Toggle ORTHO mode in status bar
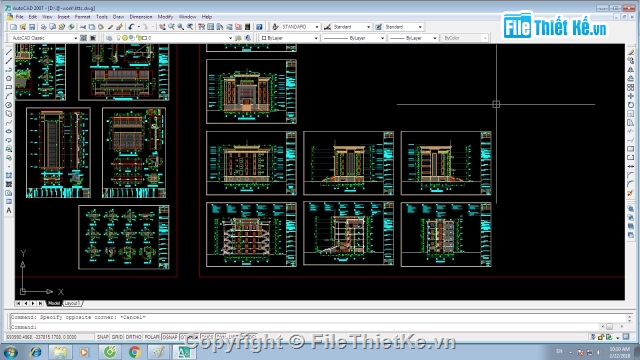The image size is (640, 360). (x=133, y=337)
